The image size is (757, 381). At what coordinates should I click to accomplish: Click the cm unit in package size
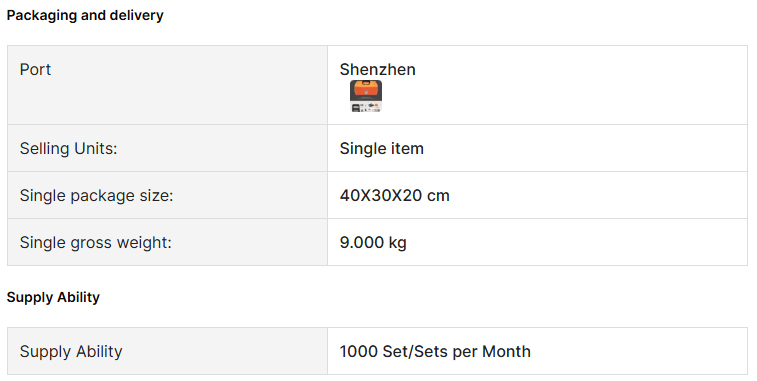pyautogui.click(x=438, y=196)
